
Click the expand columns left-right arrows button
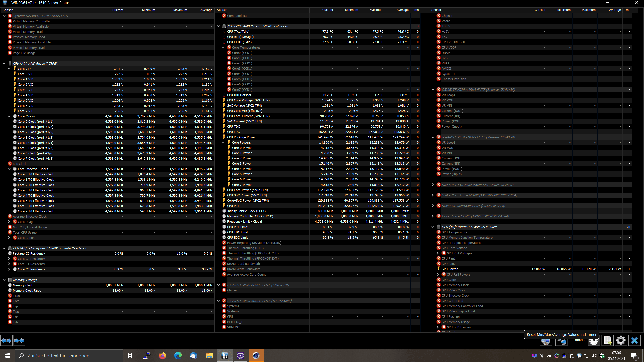pos(6,341)
